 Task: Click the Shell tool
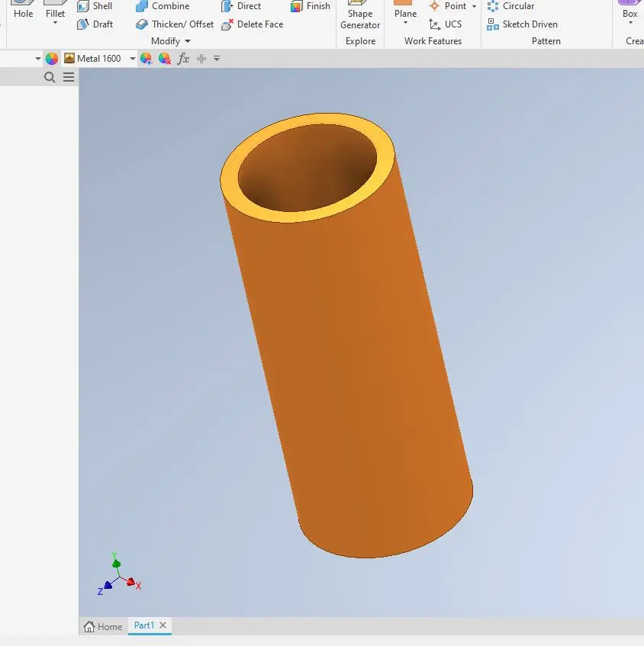pos(95,6)
